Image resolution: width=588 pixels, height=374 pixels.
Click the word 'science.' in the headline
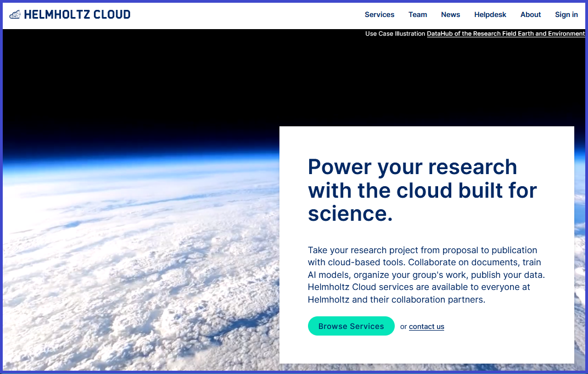point(350,214)
